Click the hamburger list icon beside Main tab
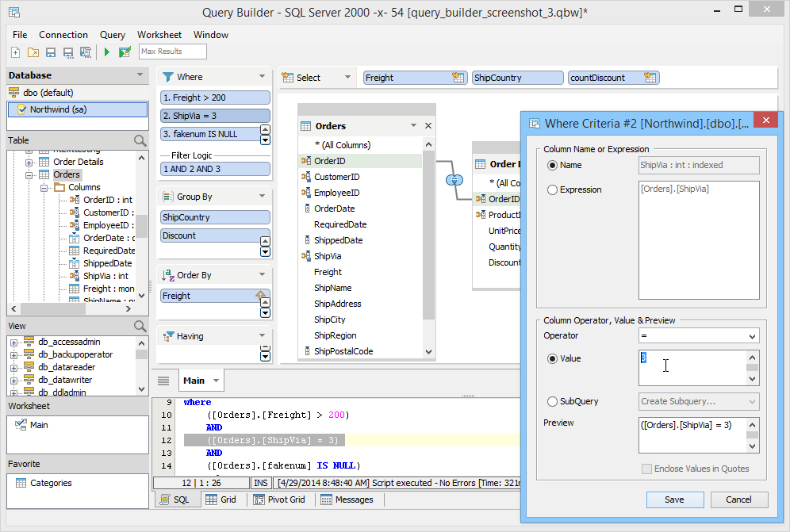 [x=163, y=381]
